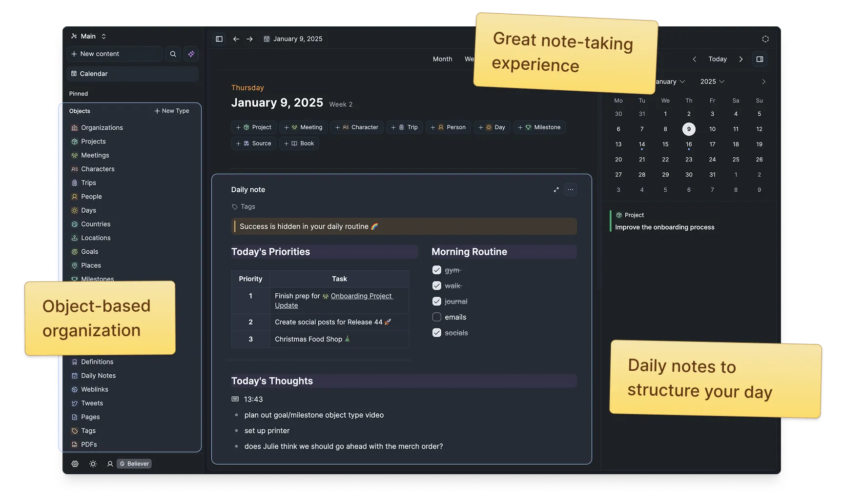Click the Today button
Image resolution: width=843 pixels, height=504 pixels.
717,59
